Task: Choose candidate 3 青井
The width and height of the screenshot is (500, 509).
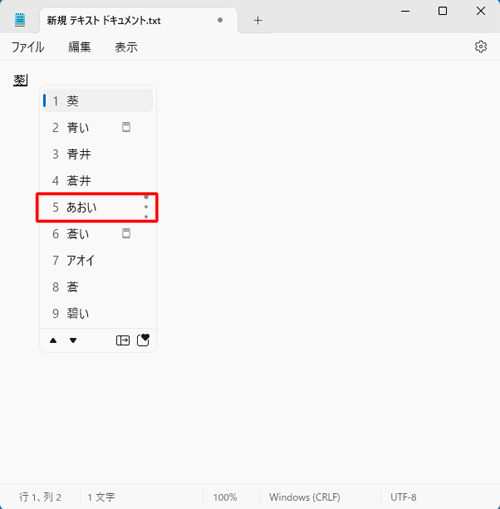Action: (98, 154)
